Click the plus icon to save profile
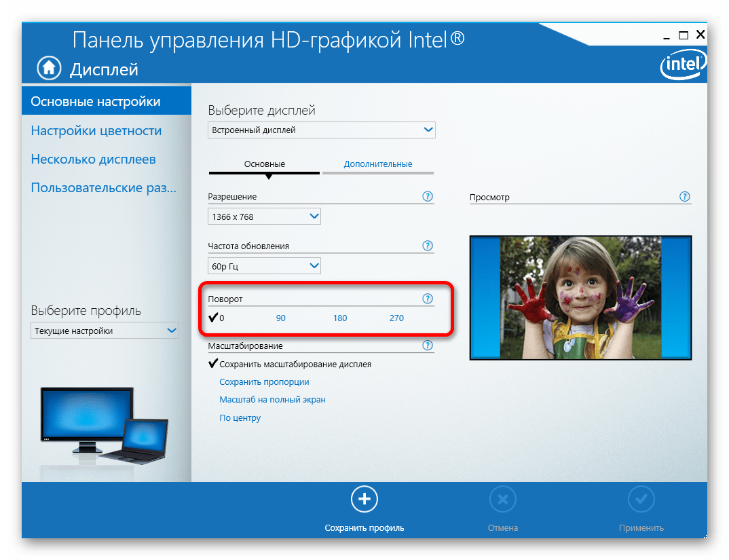This screenshot has width=729, height=560. pos(364,500)
